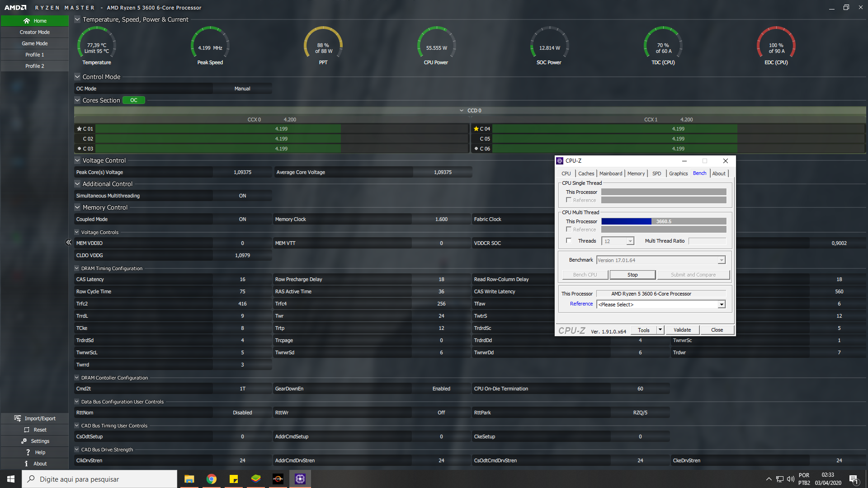Collapse the Memory Control section

click(x=77, y=207)
